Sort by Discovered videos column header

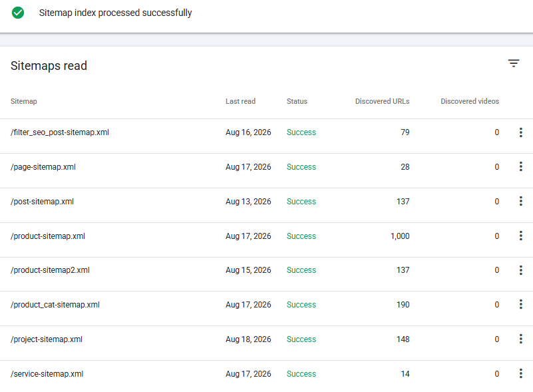[470, 101]
